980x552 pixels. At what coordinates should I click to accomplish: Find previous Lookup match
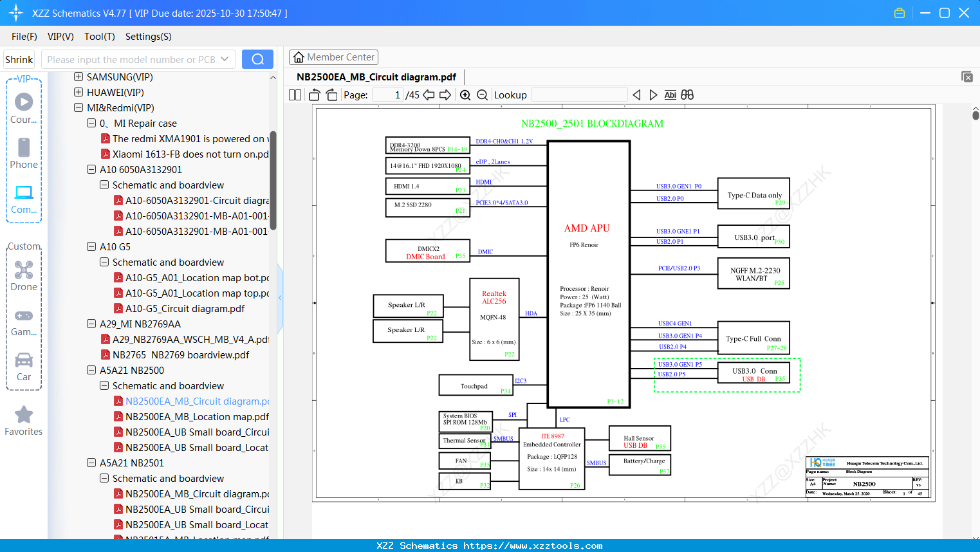[636, 95]
